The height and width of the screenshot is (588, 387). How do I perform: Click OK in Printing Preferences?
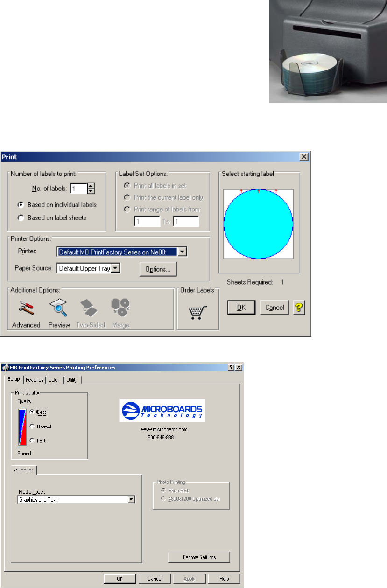pyautogui.click(x=120, y=579)
